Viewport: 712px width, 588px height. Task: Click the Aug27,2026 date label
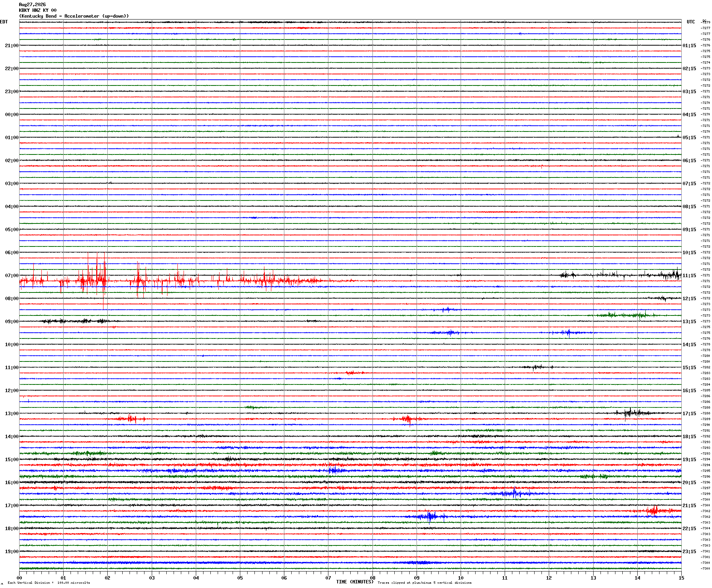click(x=32, y=5)
